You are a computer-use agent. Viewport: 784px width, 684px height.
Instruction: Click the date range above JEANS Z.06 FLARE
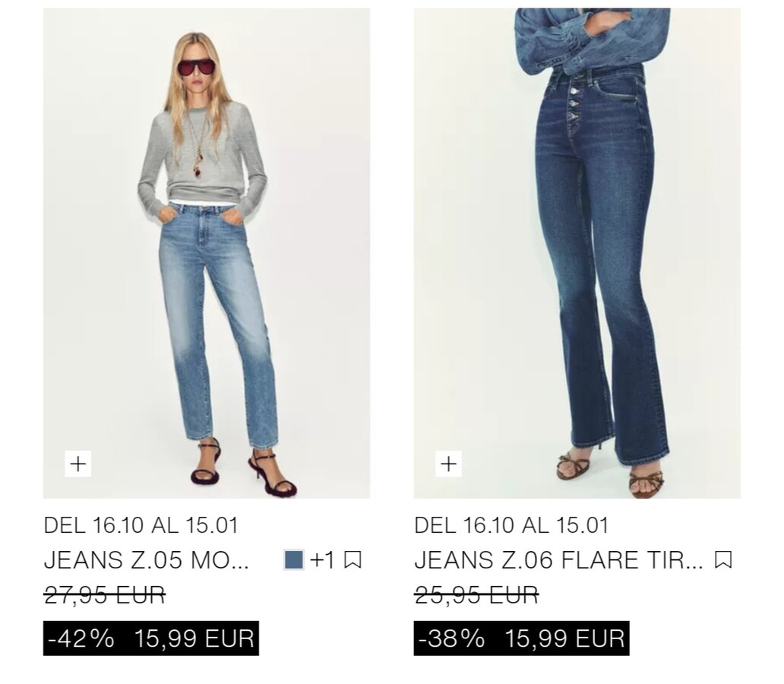(511, 525)
